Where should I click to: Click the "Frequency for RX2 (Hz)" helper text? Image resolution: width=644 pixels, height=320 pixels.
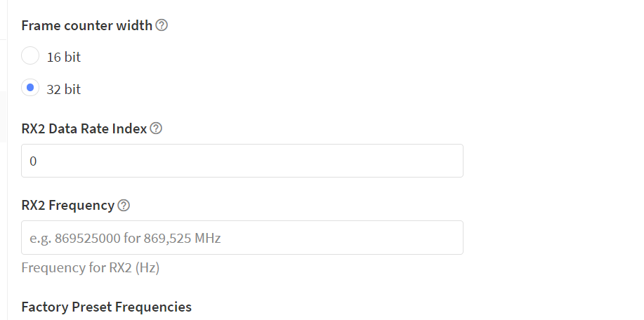click(x=91, y=268)
